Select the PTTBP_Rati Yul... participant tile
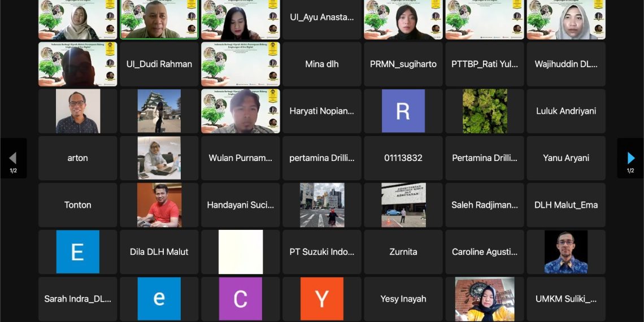Image resolution: width=644 pixels, height=322 pixels. (x=485, y=64)
